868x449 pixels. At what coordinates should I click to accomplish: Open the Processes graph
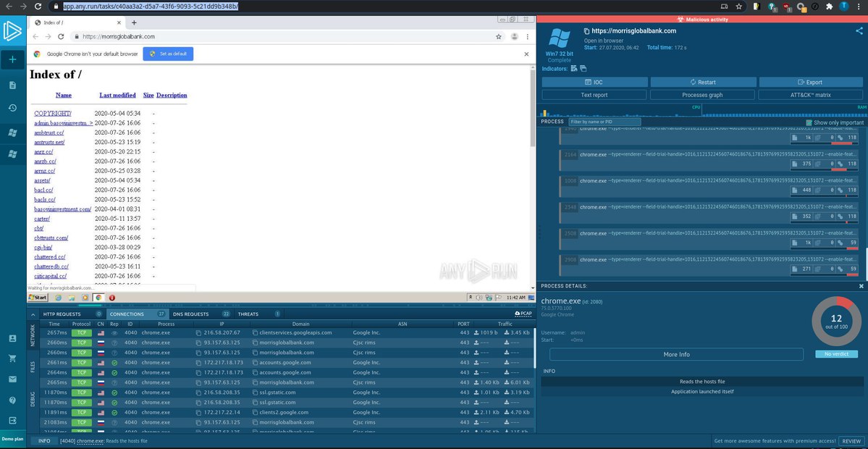[702, 95]
